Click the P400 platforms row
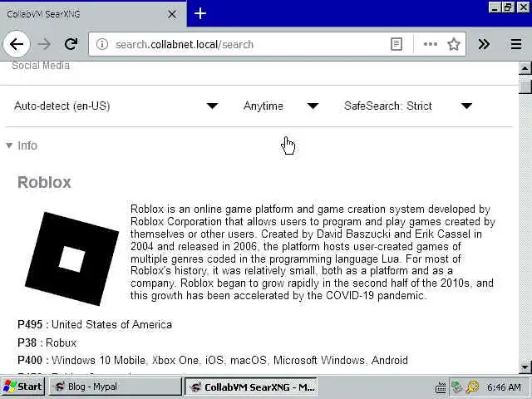 [x=213, y=360]
